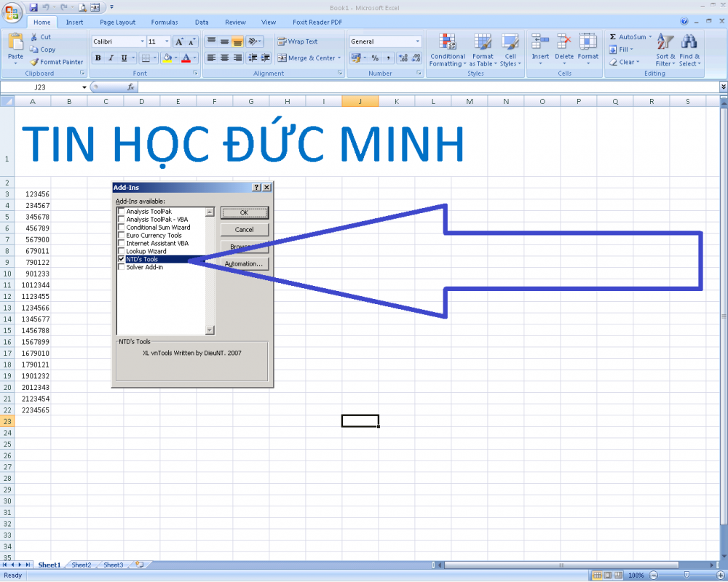Click the Add-Ins dialog help button
This screenshot has height=582, width=728.
point(257,188)
